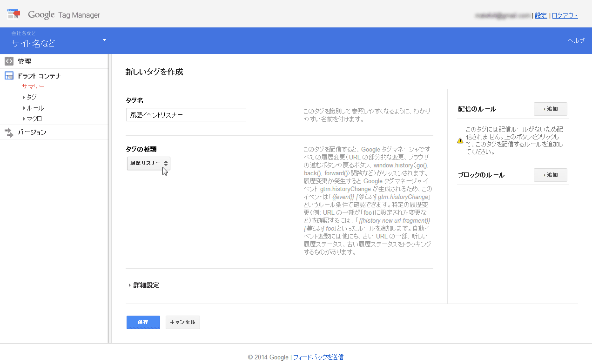Click the ブロックのルール heading
This screenshot has width=592, height=364.
(481, 175)
